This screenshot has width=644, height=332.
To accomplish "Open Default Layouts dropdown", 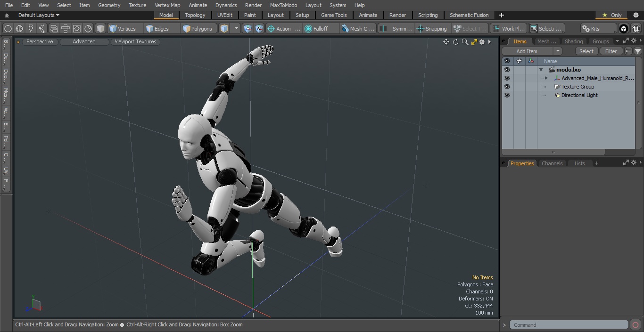I will pos(39,15).
